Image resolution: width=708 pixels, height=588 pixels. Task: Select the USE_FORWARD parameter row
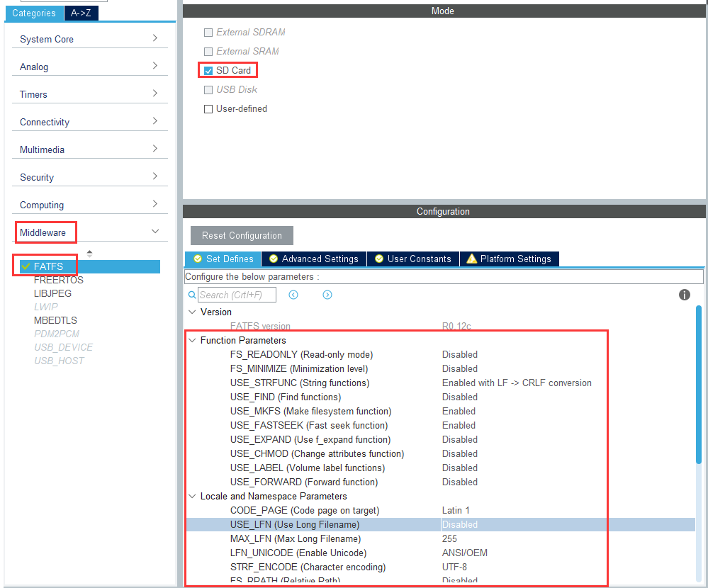click(441, 482)
